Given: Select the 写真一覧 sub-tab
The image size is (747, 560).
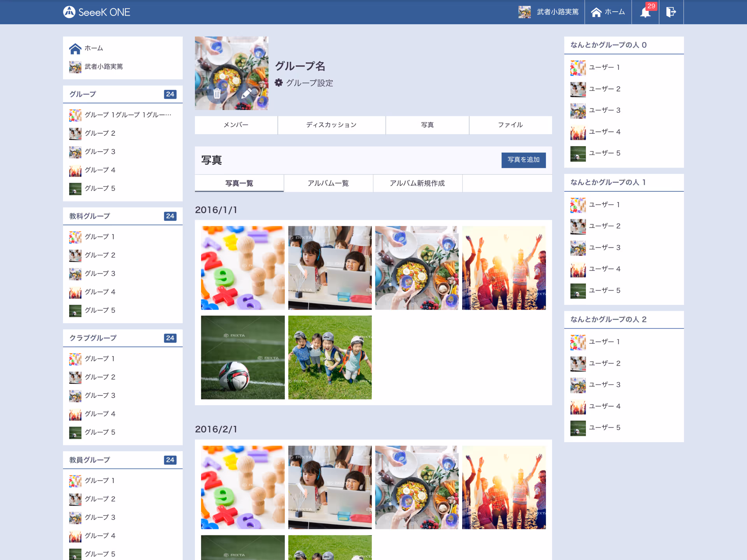Looking at the screenshot, I should [239, 183].
